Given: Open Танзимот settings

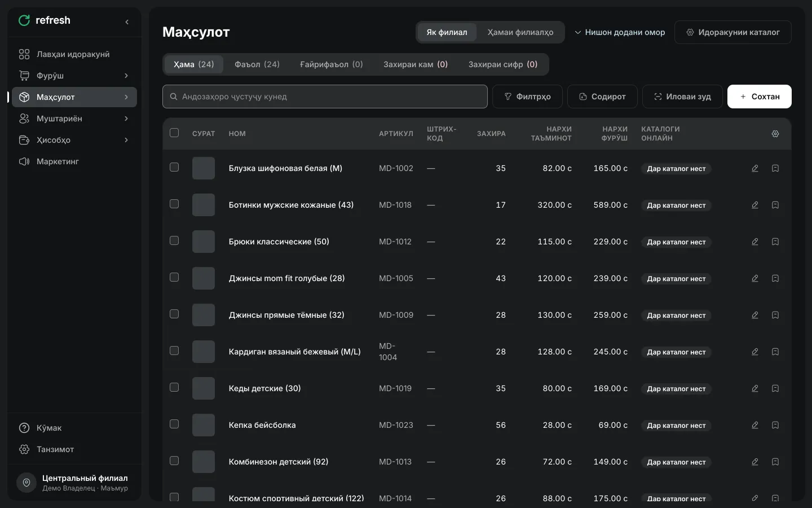Looking at the screenshot, I should (74, 449).
